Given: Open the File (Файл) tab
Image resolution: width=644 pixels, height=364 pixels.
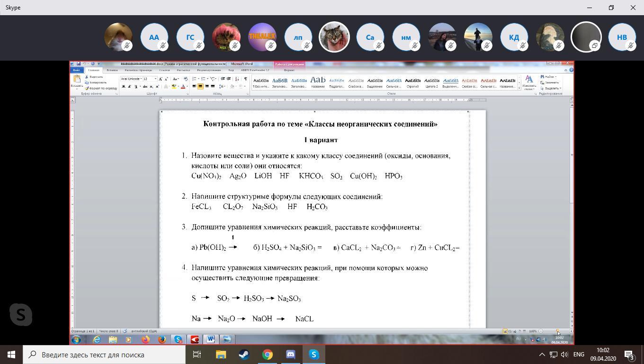Looking at the screenshot, I should 76,70.
